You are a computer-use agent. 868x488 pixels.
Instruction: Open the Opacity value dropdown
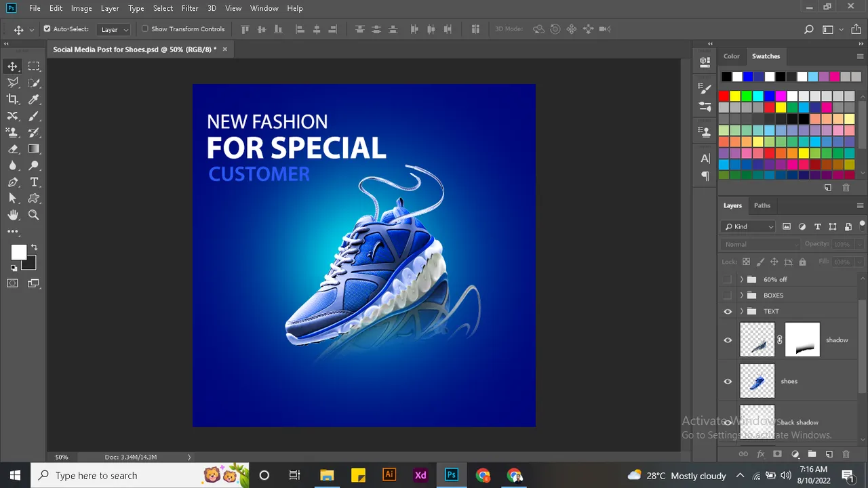click(859, 244)
